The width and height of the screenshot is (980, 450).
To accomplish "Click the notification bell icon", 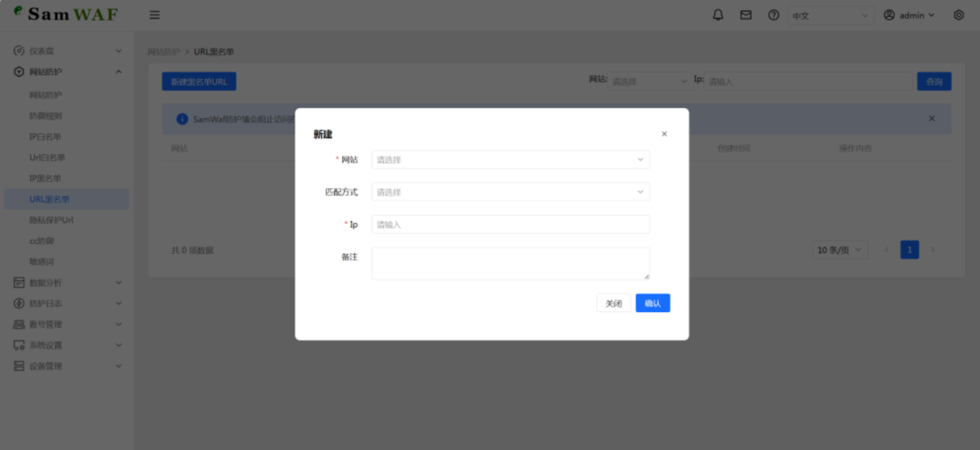I will (718, 15).
